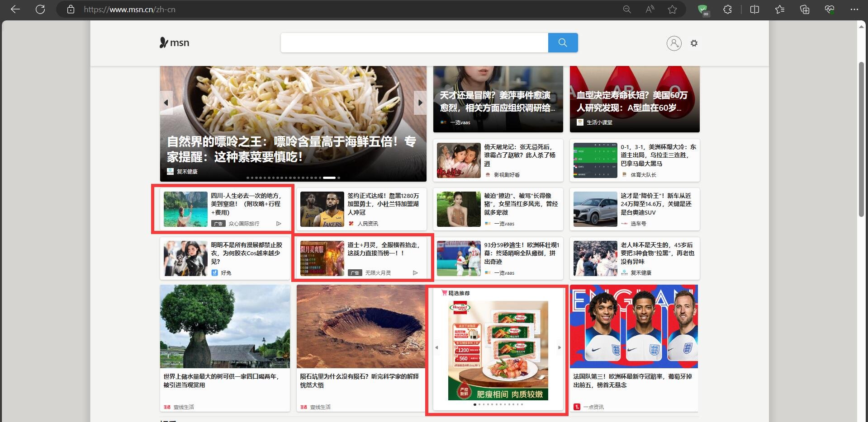Click the Extensions puzzle icon

[727, 9]
